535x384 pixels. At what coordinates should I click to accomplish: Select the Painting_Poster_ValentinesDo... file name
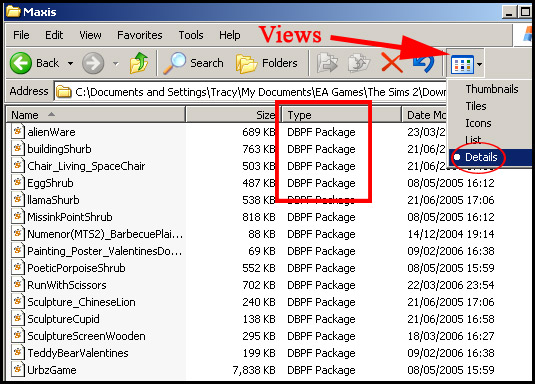(x=104, y=251)
